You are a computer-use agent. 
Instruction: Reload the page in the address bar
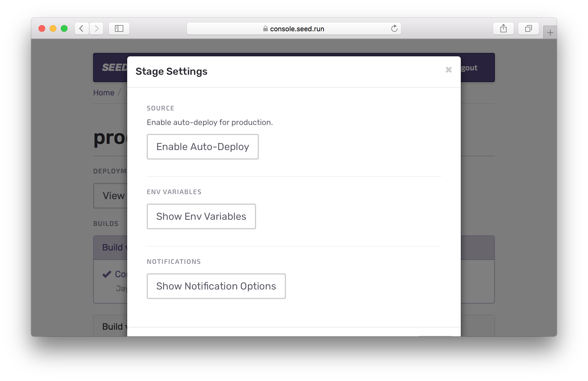tap(394, 28)
